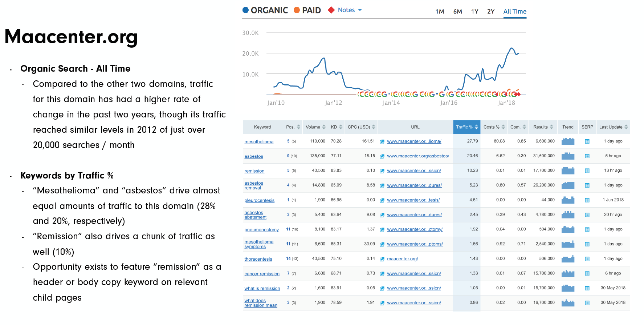Open external link icon in remission row
The width and height of the screenshot is (644, 325).
pyautogui.click(x=382, y=171)
